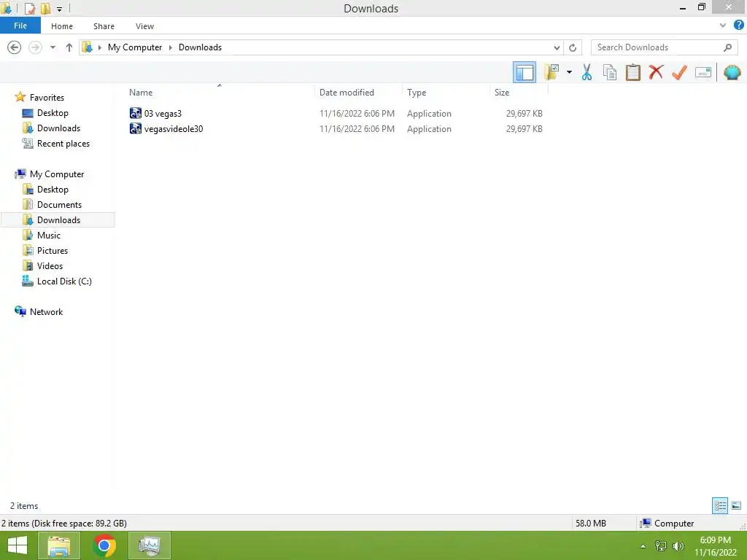Click the orange checkmark Properties icon
This screenshot has height=560, width=747.
(x=679, y=72)
